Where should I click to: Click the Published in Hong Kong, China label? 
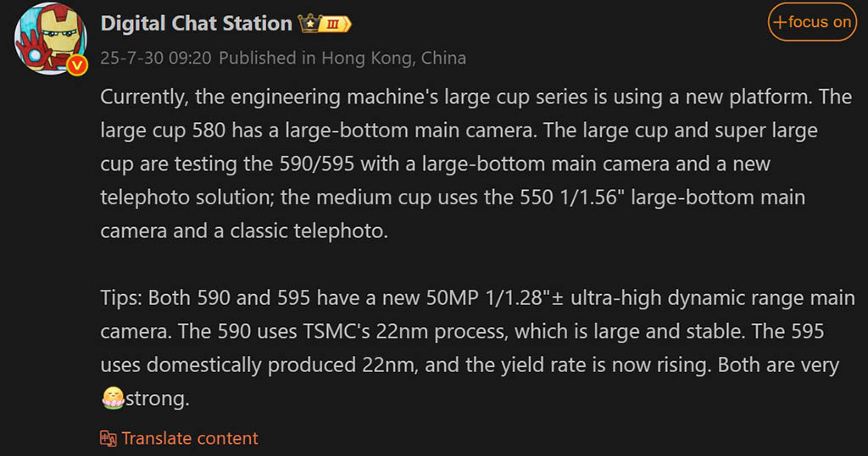[342, 58]
